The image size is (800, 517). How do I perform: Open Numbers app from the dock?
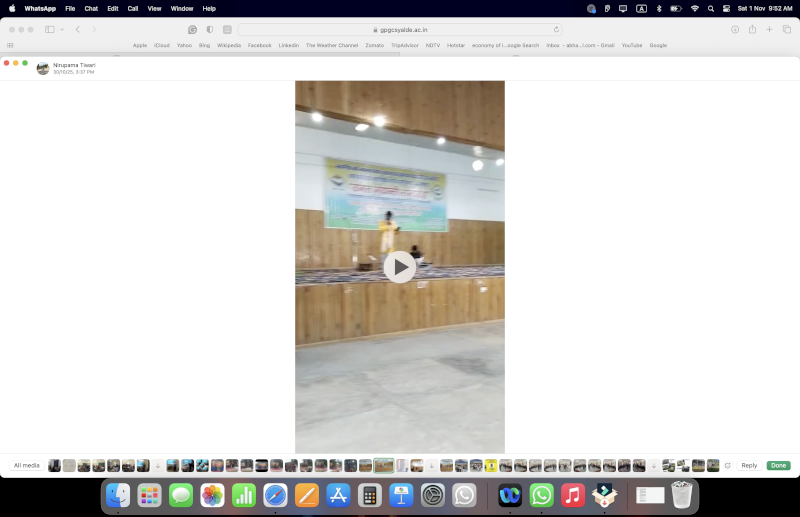pos(243,495)
